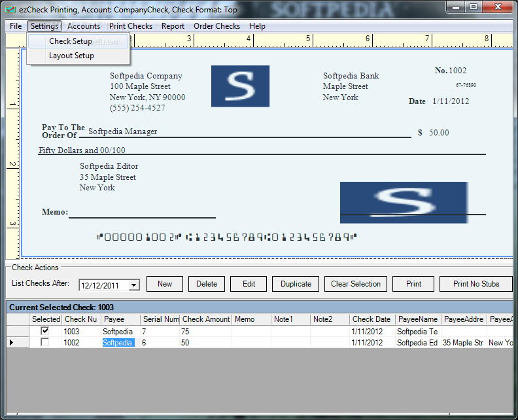Click Softpedia Manager payee text on check
This screenshot has height=420, width=518.
click(x=122, y=131)
